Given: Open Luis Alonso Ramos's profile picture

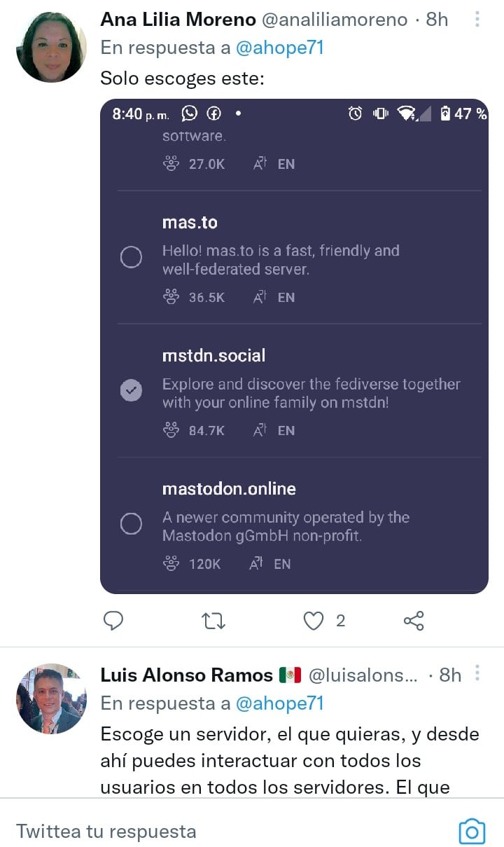Looking at the screenshot, I should coord(51,699).
